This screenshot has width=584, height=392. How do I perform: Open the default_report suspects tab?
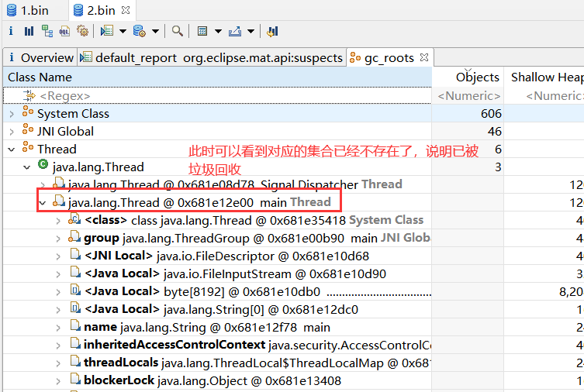coord(211,57)
